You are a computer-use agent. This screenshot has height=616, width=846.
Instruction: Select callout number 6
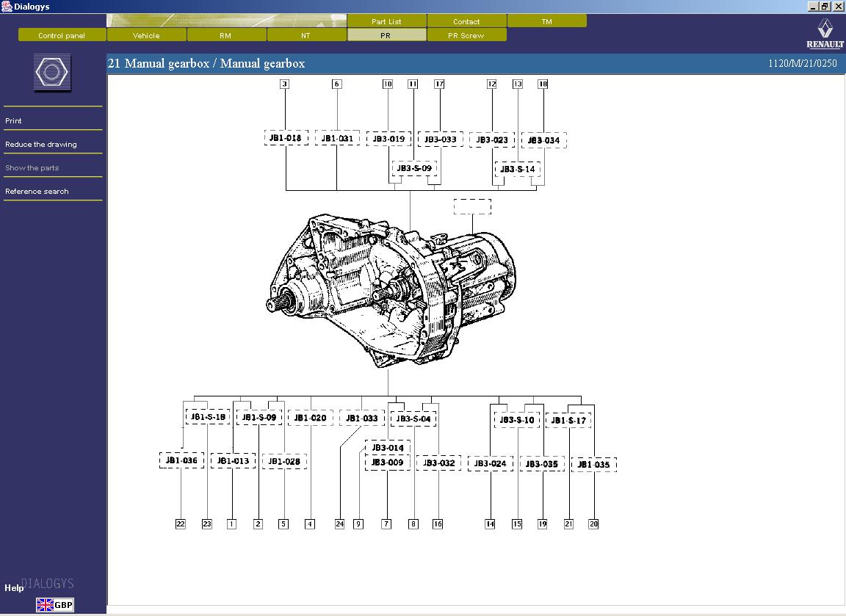[x=336, y=84]
